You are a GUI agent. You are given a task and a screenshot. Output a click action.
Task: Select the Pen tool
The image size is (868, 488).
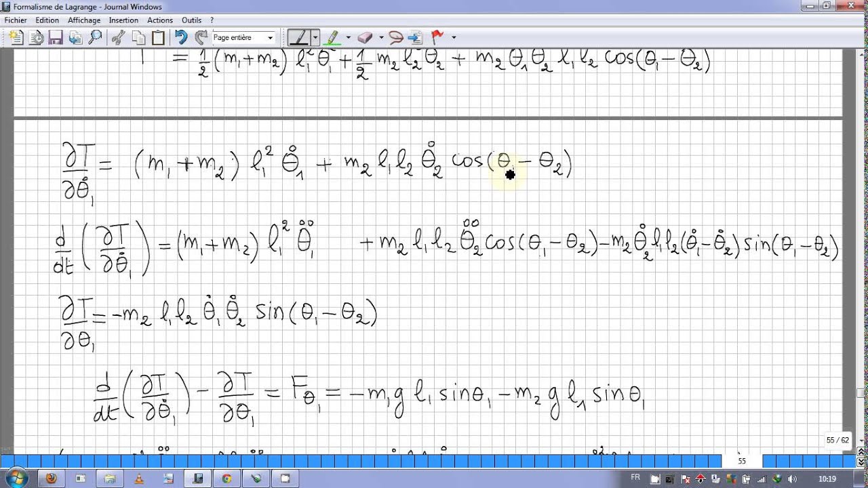[298, 37]
